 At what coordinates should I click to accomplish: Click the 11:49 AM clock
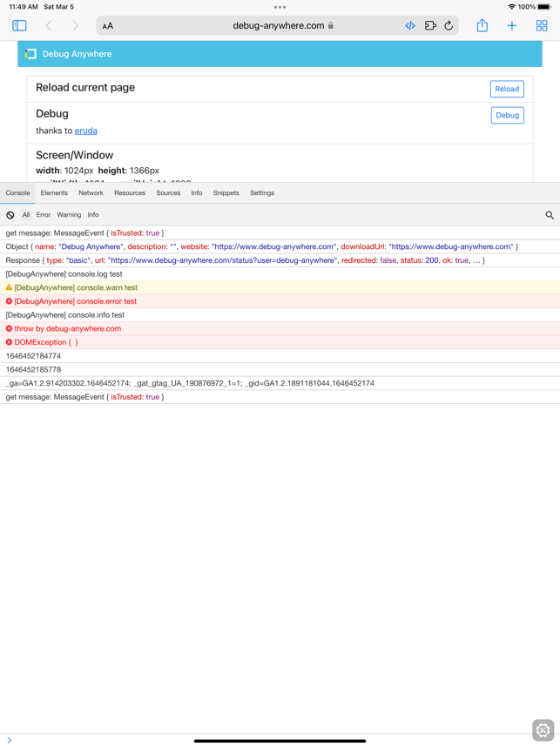point(24,7)
